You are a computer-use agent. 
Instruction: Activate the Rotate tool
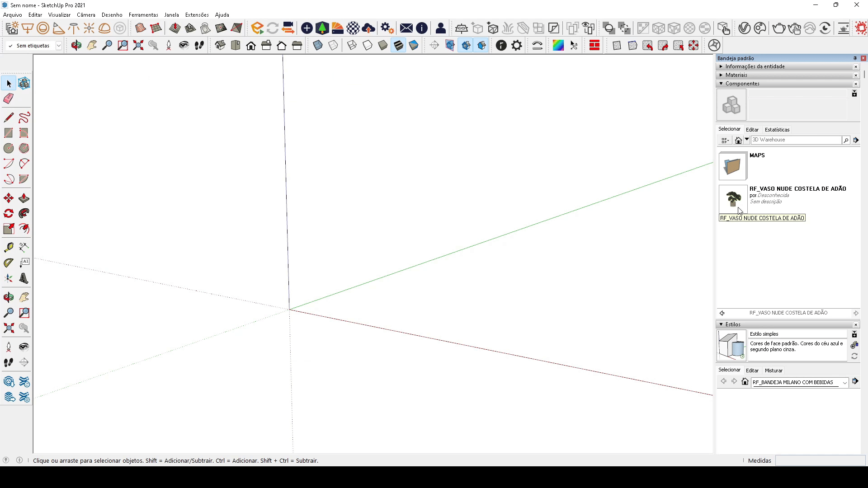9,213
